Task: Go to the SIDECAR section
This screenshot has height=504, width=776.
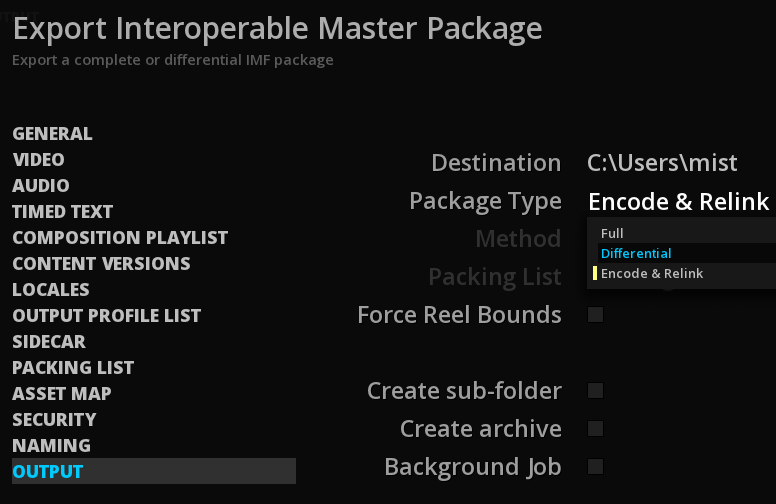Action: (49, 342)
